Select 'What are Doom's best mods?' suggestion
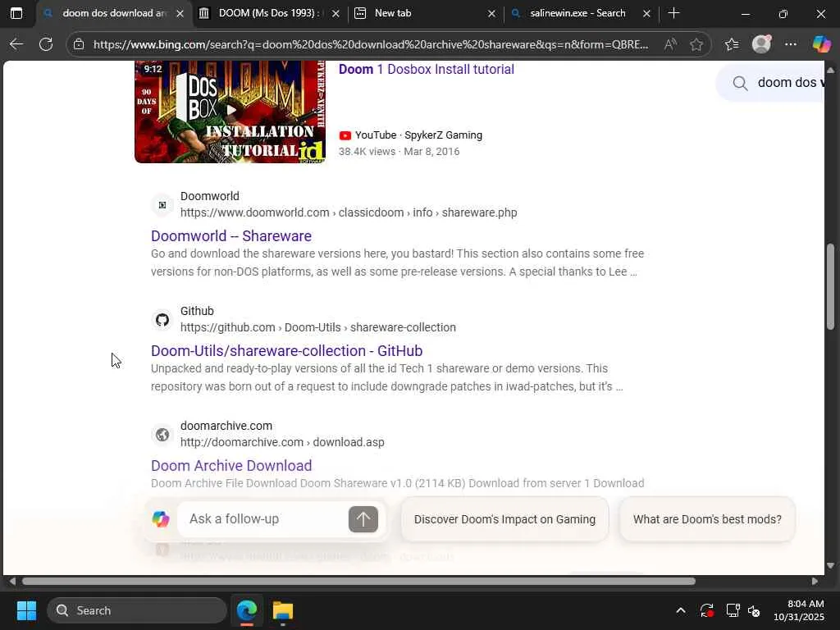840x630 pixels. coord(707,519)
